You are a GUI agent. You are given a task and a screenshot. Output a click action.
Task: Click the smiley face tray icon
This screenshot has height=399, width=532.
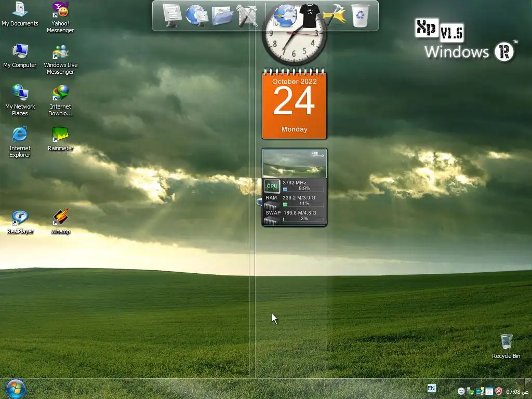(461, 392)
